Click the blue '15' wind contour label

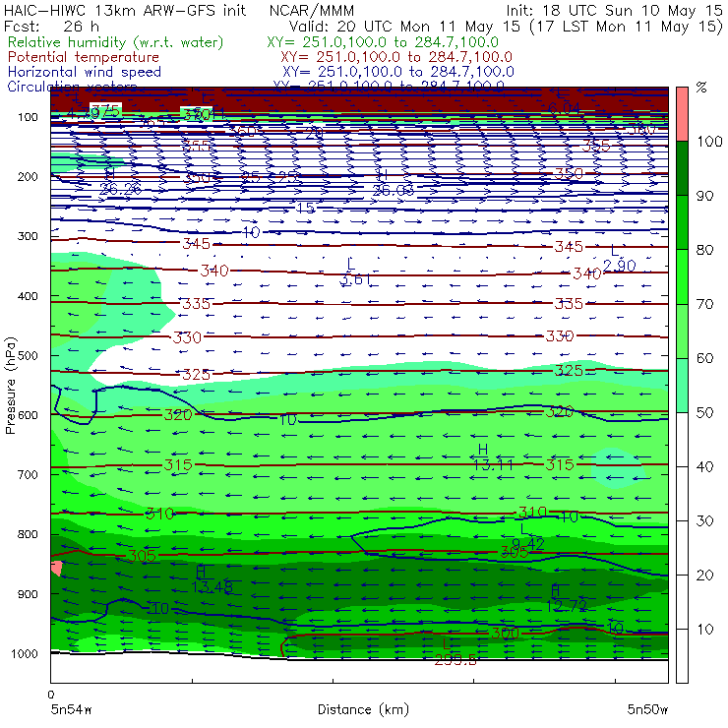(306, 208)
